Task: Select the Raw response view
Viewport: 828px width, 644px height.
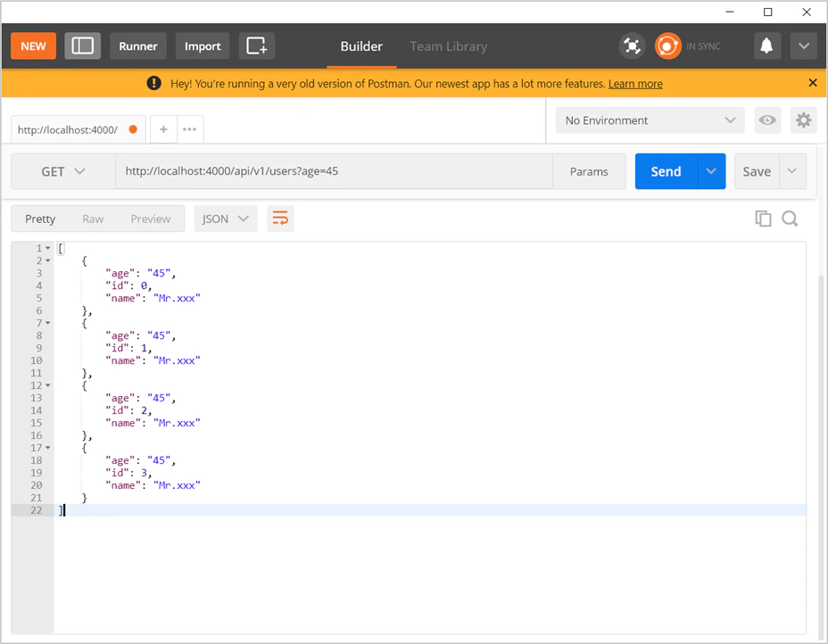Action: 93,219
